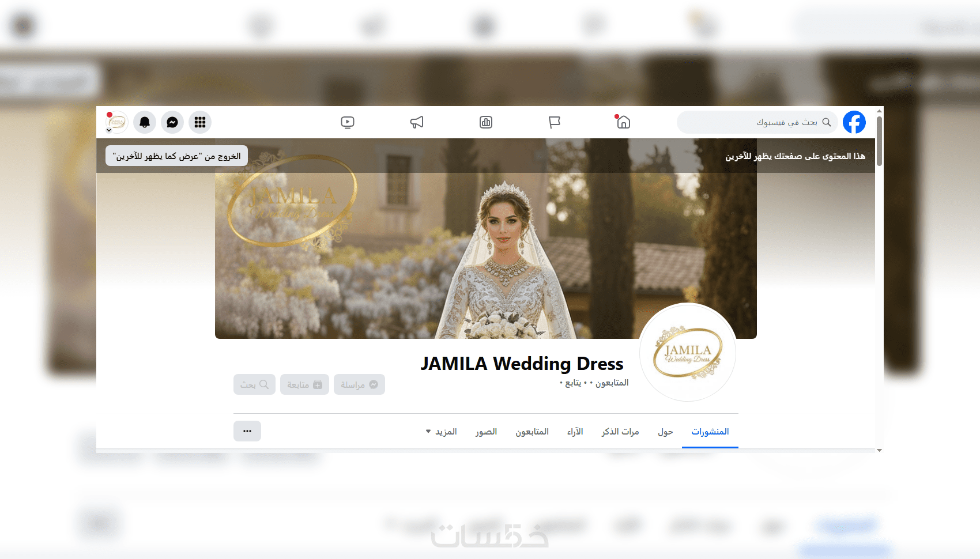The height and width of the screenshot is (559, 980).
Task: Click the يتابع following link under page name
Action: point(574,383)
